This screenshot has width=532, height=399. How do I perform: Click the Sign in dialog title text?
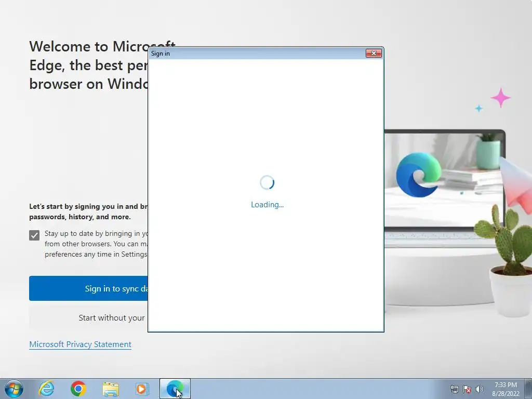161,54
